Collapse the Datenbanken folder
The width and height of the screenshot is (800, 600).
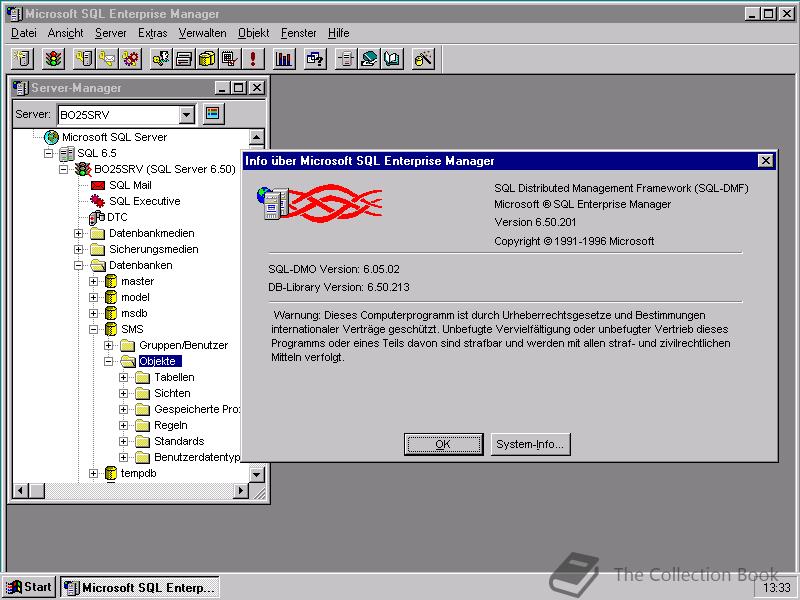click(x=79, y=265)
